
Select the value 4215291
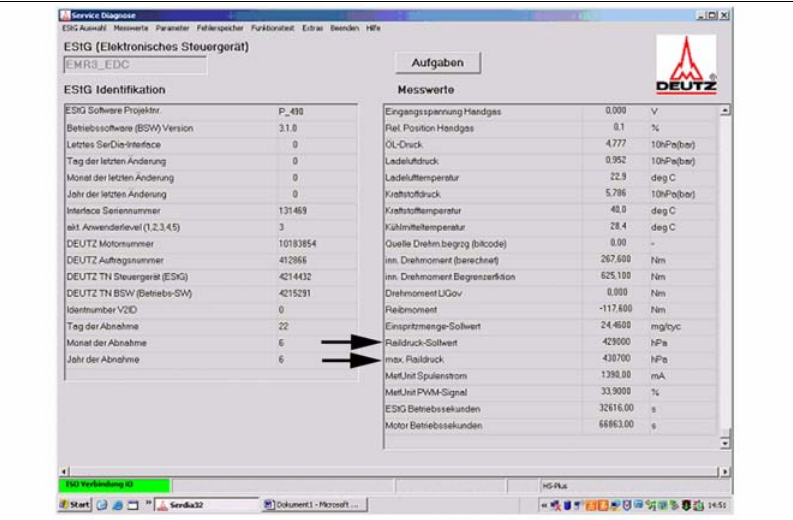click(x=295, y=293)
